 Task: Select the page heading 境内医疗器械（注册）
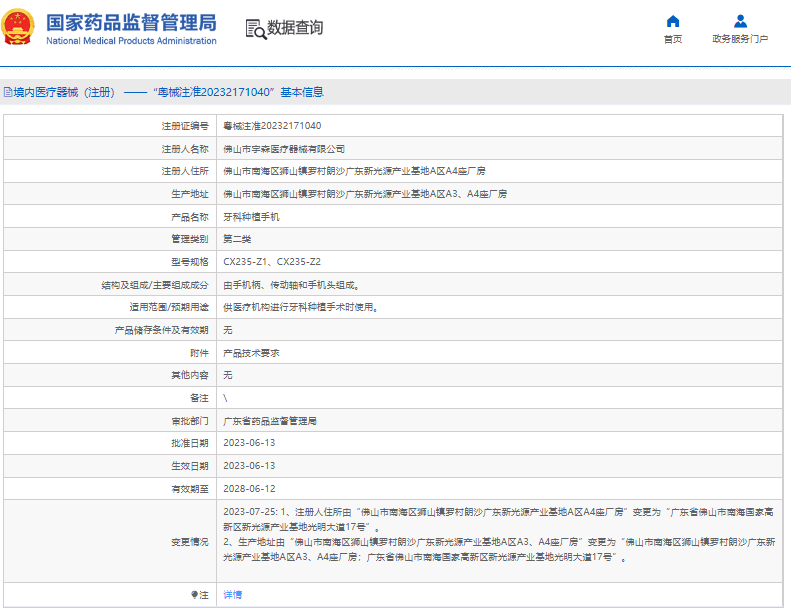(x=64, y=92)
